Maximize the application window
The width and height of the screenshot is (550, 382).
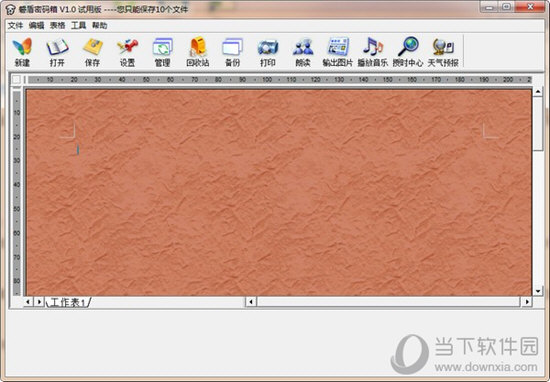pyautogui.click(x=507, y=7)
